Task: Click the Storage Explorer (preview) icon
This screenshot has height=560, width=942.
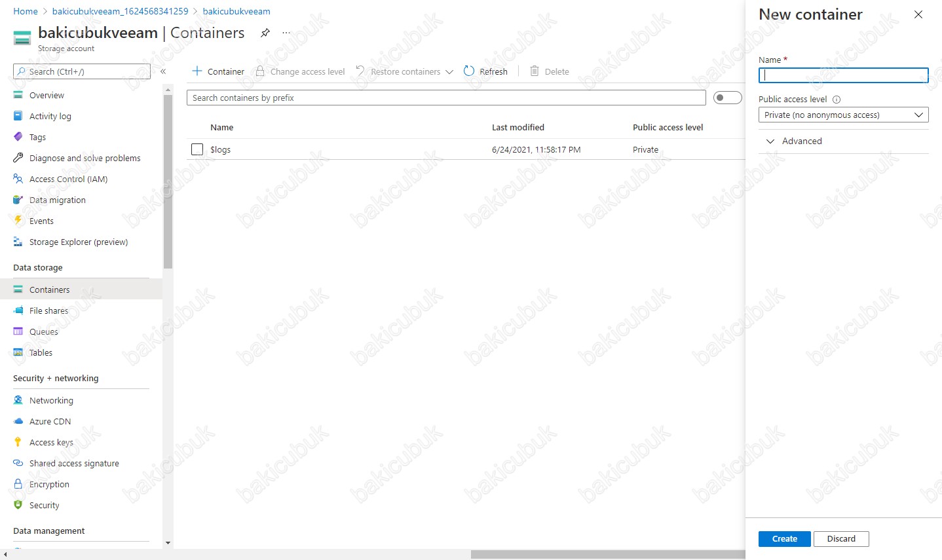Action: click(18, 242)
